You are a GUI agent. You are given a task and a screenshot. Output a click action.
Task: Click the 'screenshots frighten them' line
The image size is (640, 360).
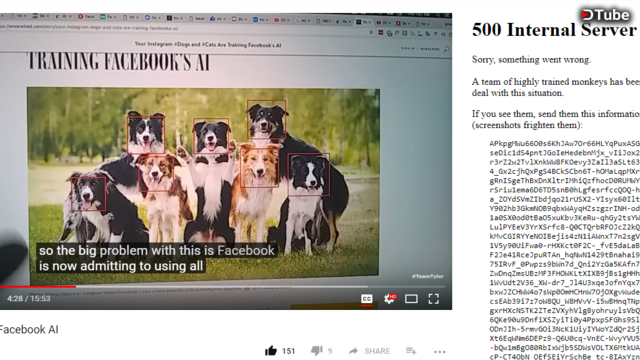point(527,125)
